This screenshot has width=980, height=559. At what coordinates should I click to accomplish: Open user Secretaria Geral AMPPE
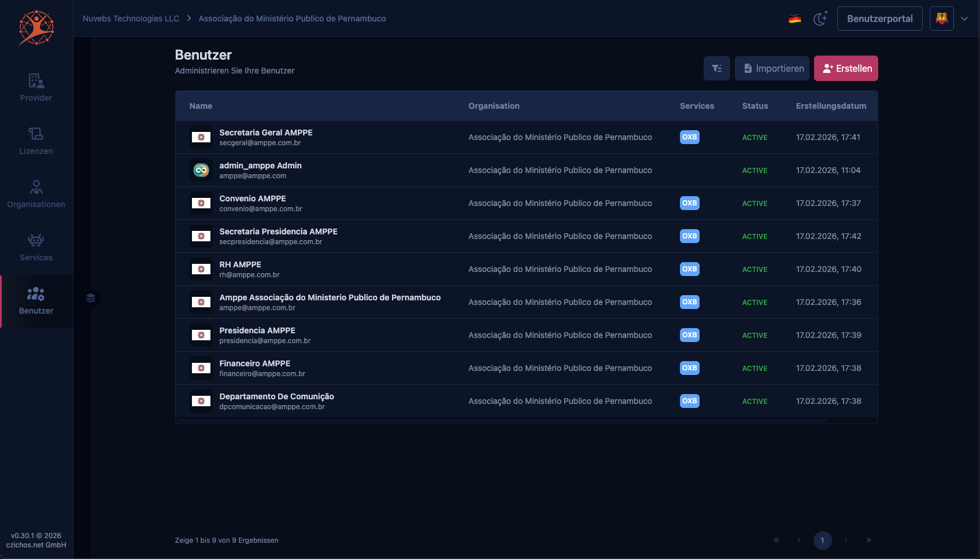tap(266, 133)
